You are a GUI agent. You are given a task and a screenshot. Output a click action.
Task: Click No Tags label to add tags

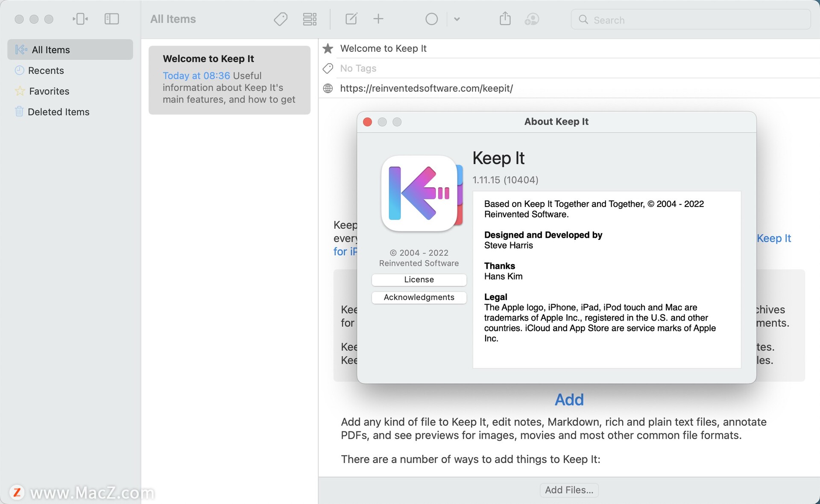click(358, 68)
